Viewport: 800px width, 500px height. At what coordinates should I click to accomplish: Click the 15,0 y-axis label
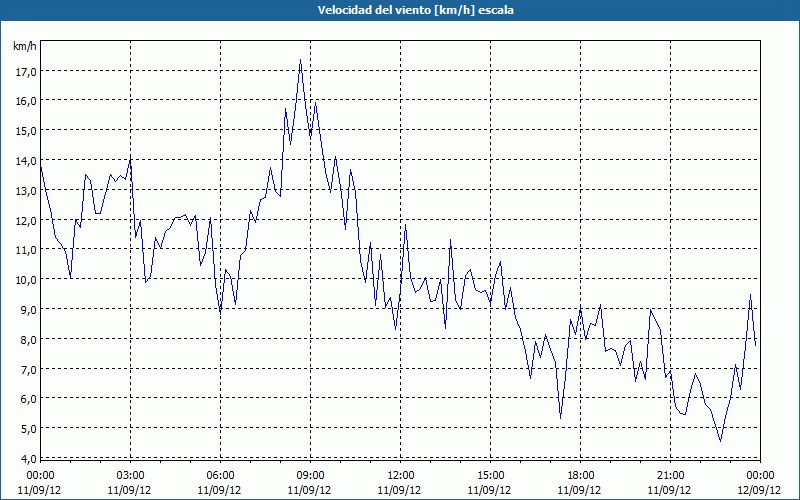coord(26,131)
